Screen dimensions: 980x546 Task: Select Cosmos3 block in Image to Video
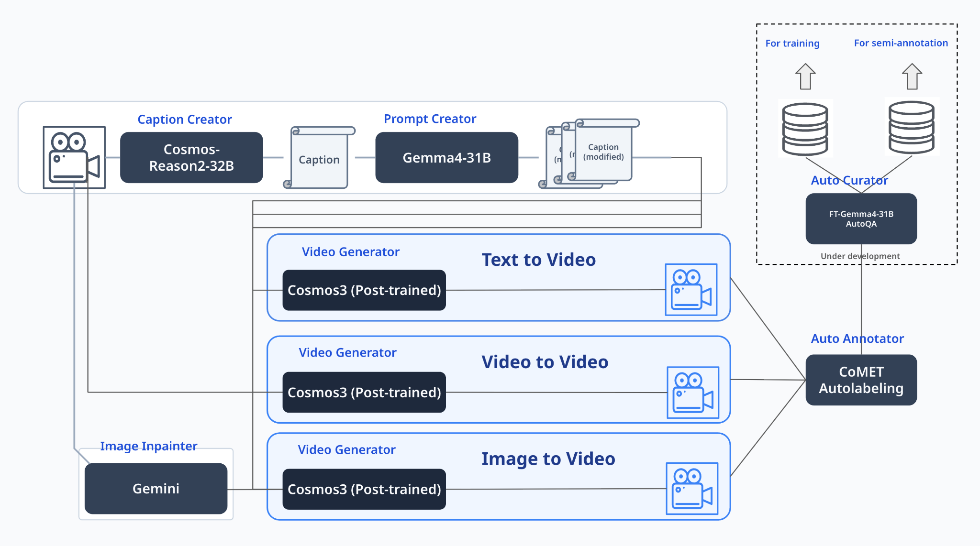pyautogui.click(x=364, y=489)
